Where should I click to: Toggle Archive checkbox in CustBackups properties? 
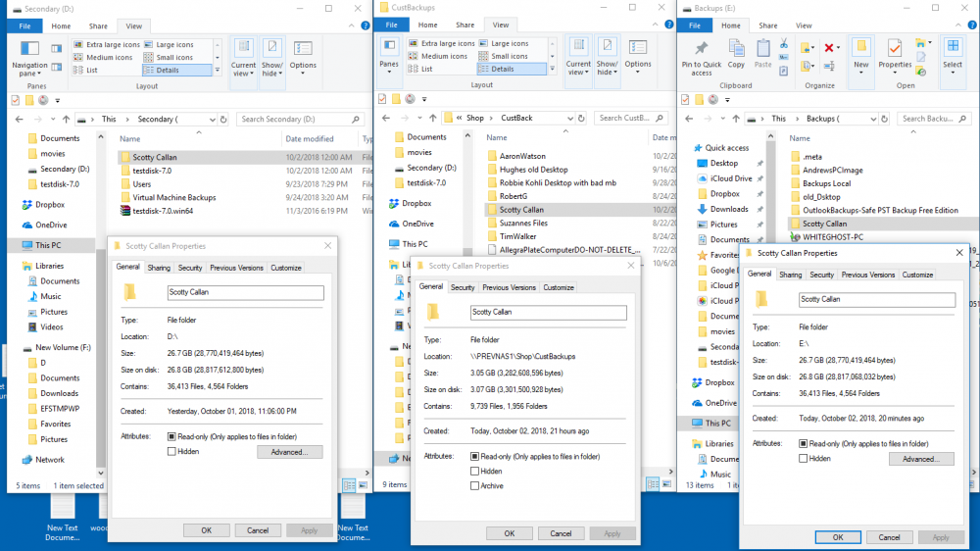[x=475, y=486]
